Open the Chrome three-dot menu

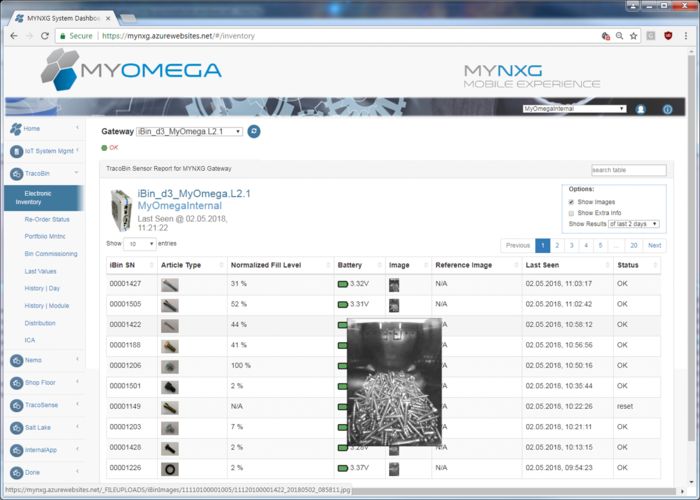click(x=686, y=36)
